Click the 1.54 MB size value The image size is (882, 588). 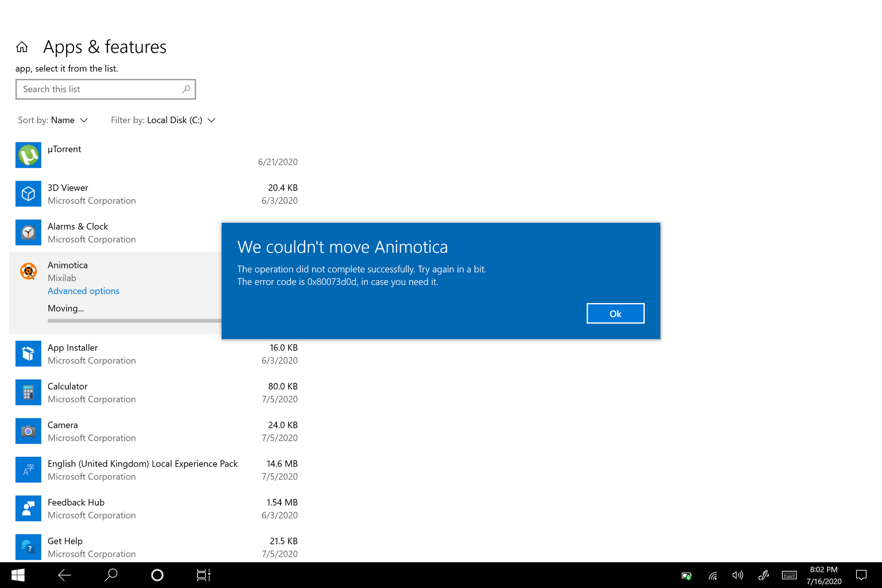click(x=282, y=502)
